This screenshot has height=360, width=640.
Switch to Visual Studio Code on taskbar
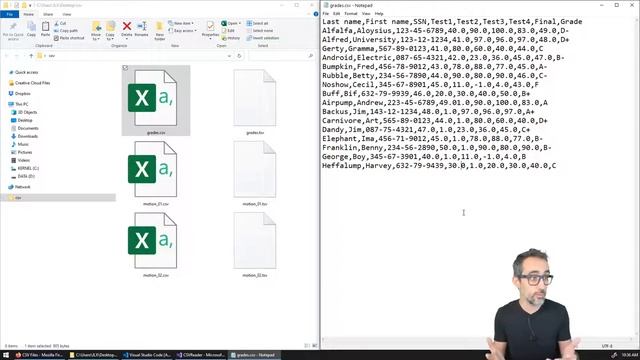pyautogui.click(x=147, y=355)
